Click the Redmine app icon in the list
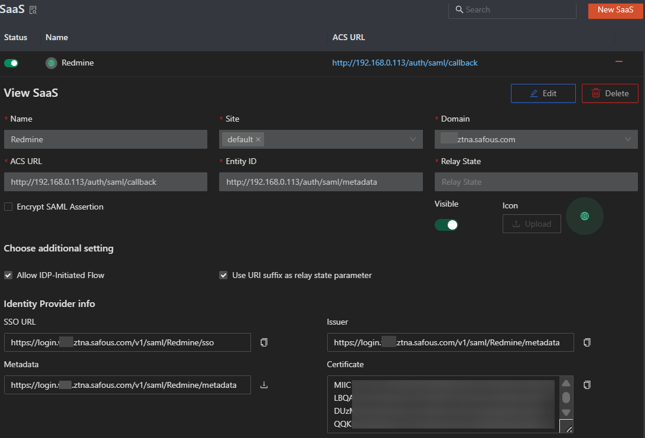This screenshot has width=645, height=438. pos(51,63)
